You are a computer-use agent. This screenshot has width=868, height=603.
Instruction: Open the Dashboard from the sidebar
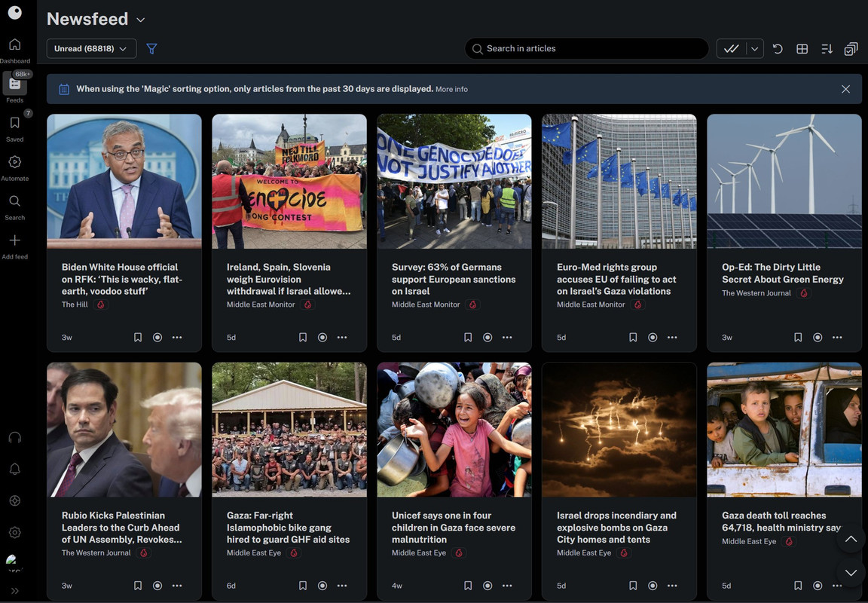pyautogui.click(x=15, y=50)
